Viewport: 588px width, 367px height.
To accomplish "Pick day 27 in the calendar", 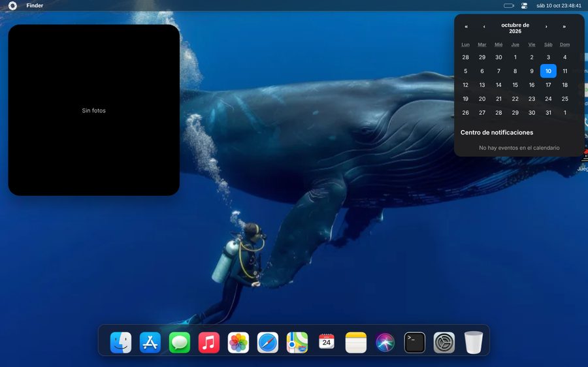I will pyautogui.click(x=482, y=112).
